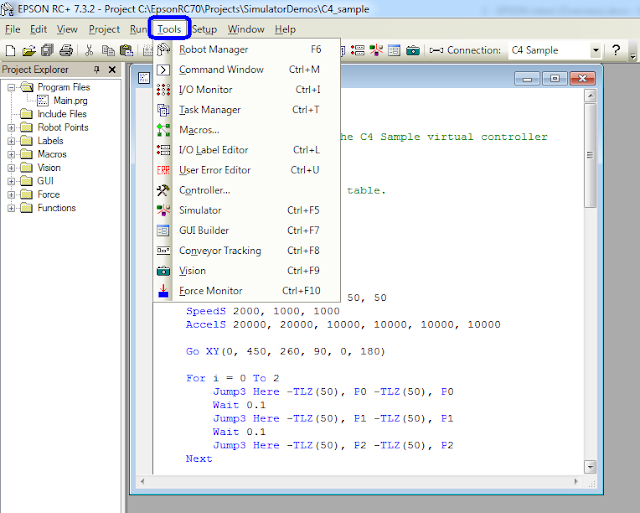Select Force Monitor menu entry
Image resolution: width=640 pixels, height=513 pixels.
247,291
